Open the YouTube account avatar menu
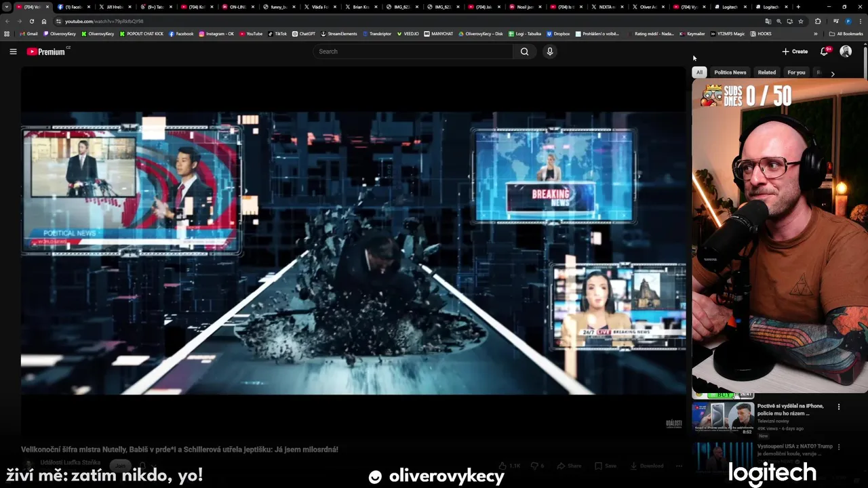The height and width of the screenshot is (488, 868). pos(846,52)
